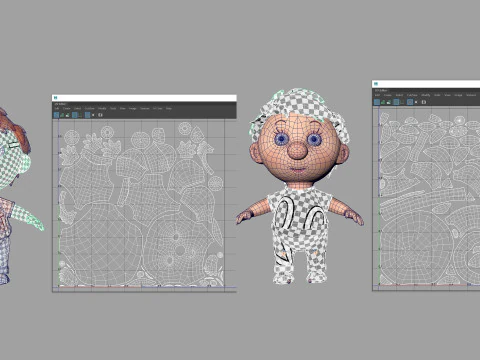Open the Select menu in right UV Editor

point(399,95)
